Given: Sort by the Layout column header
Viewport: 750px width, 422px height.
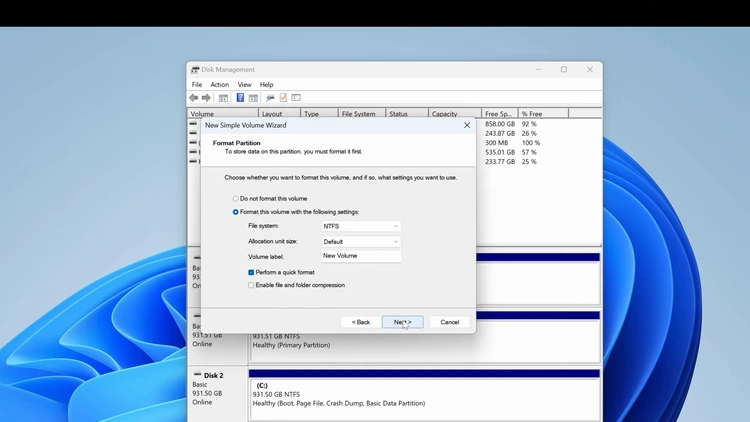Looking at the screenshot, I should [279, 114].
